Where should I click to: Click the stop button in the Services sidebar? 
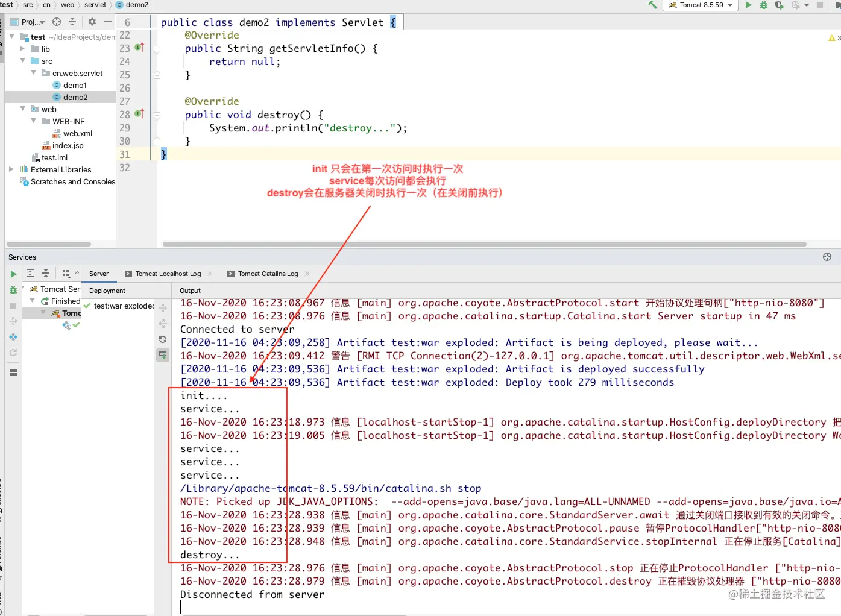13,306
